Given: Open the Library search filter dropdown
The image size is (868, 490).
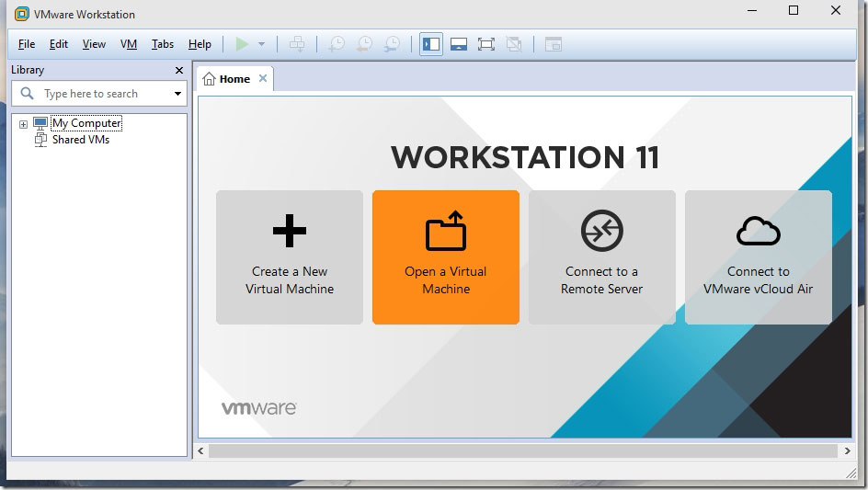Looking at the screenshot, I should pyautogui.click(x=177, y=94).
